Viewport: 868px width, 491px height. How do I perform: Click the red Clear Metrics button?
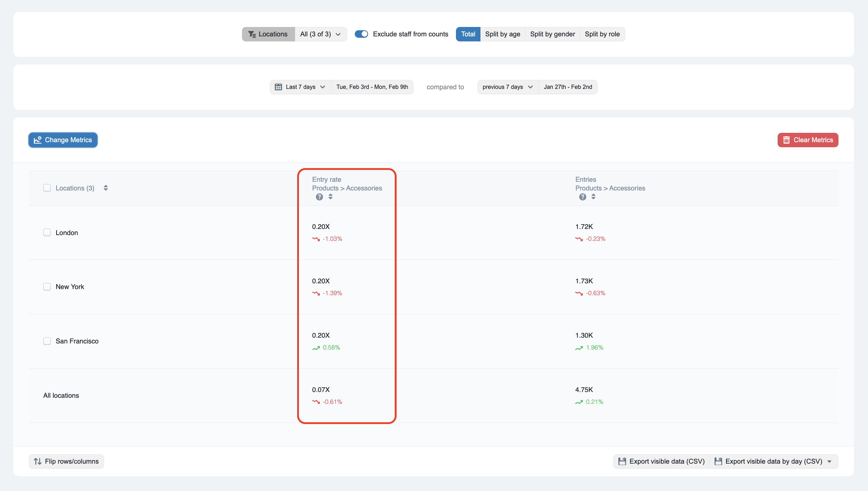pos(807,140)
